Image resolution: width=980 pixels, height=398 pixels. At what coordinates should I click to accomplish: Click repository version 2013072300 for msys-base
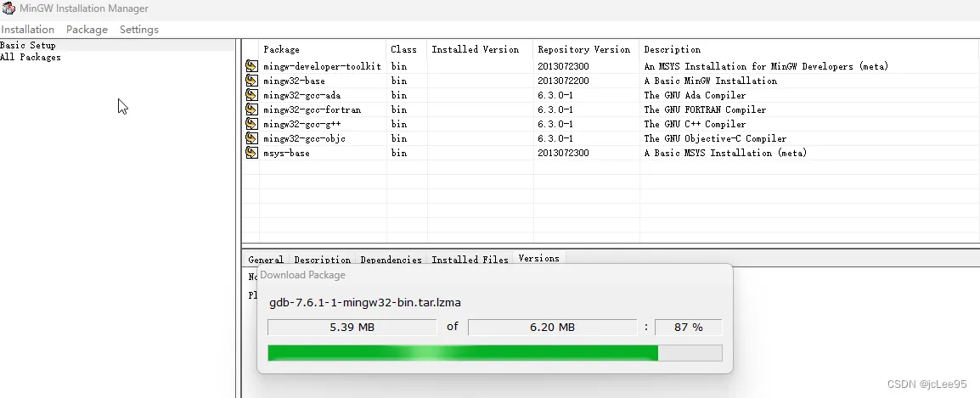(x=563, y=153)
